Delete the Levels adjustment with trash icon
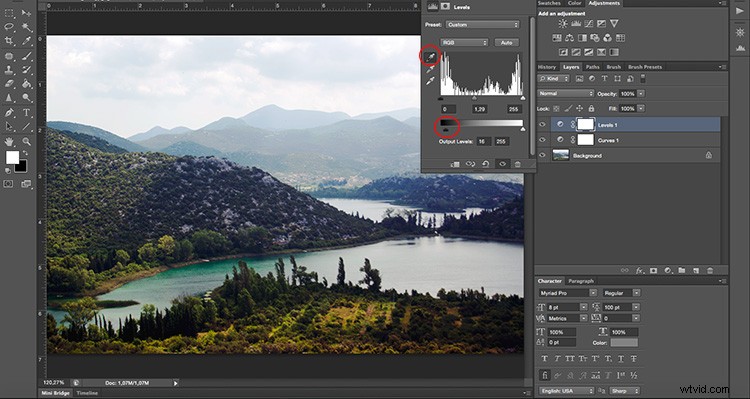Viewport: 750px width, 399px height. (518, 164)
